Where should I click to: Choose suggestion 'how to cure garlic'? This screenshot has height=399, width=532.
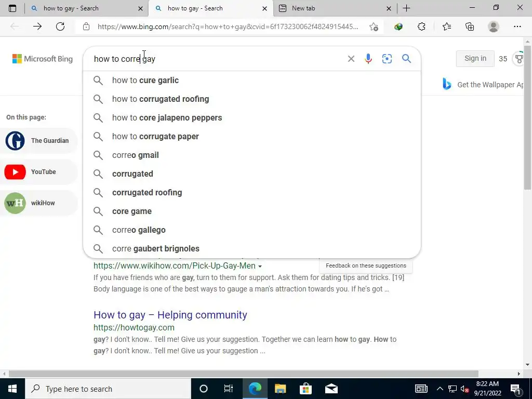[x=252, y=81]
